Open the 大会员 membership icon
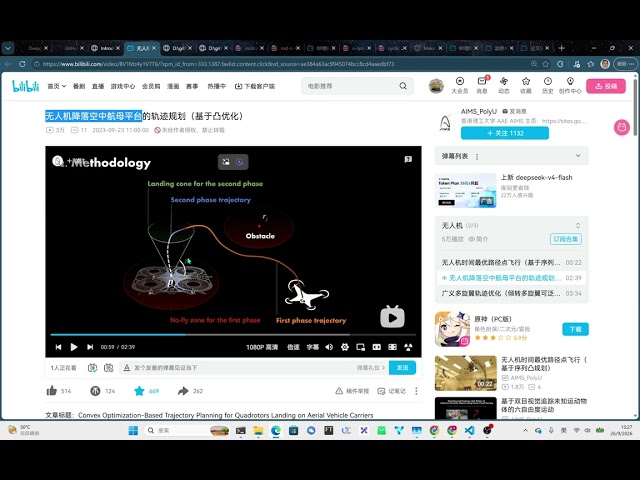This screenshot has height=480, width=640. click(x=460, y=85)
